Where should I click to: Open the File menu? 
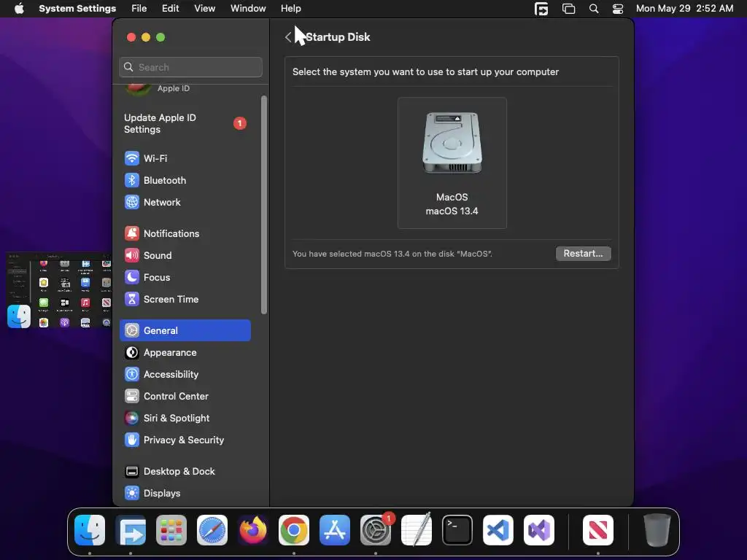(139, 9)
